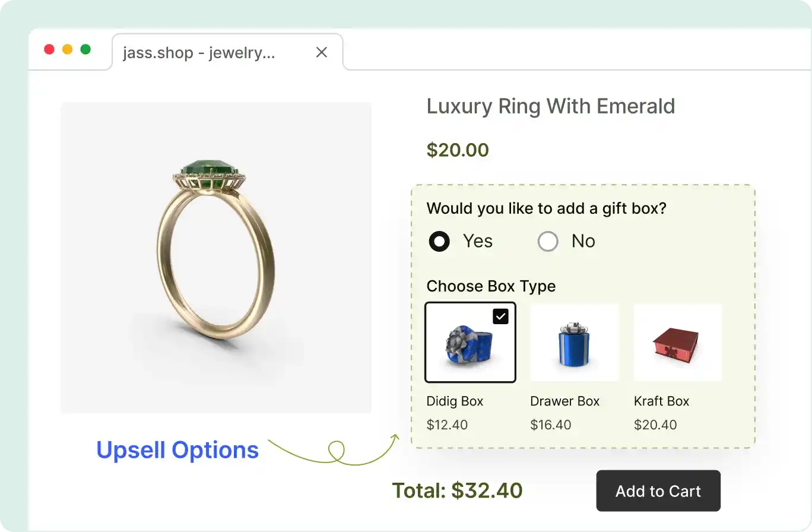Viewport: 812px width, 532px height.
Task: Click the Add to Cart button
Action: point(658,491)
